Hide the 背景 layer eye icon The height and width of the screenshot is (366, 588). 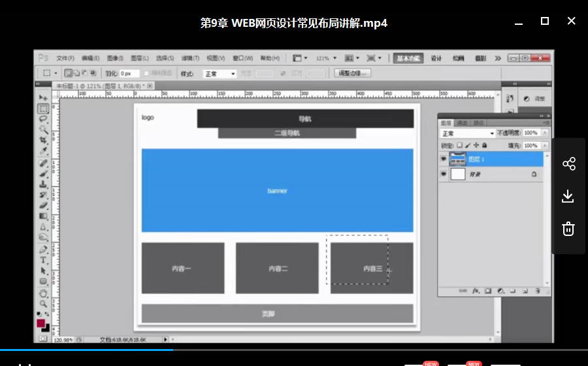[x=444, y=174]
